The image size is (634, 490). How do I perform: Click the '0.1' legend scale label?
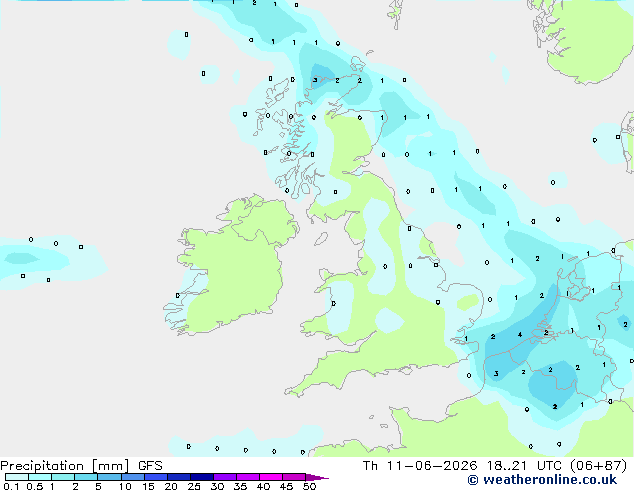(x=11, y=486)
